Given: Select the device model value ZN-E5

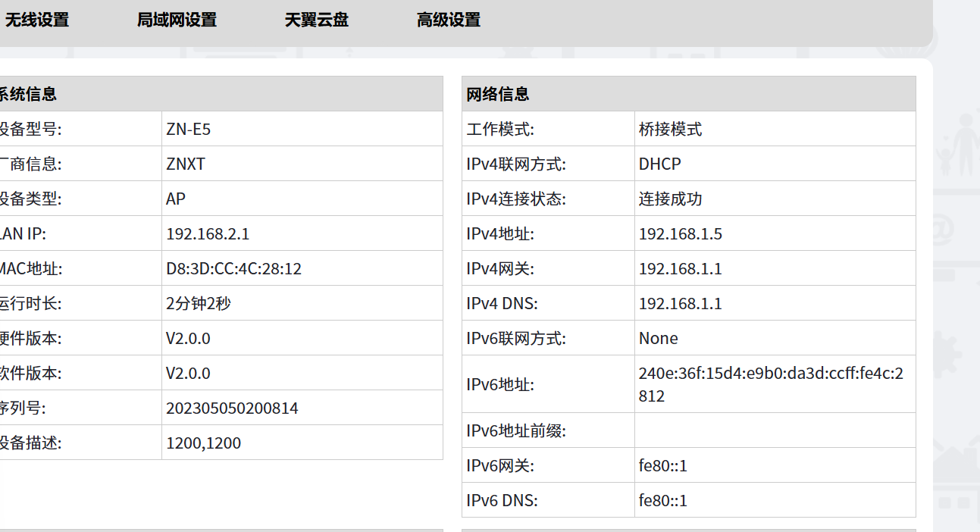Looking at the screenshot, I should click(188, 130).
